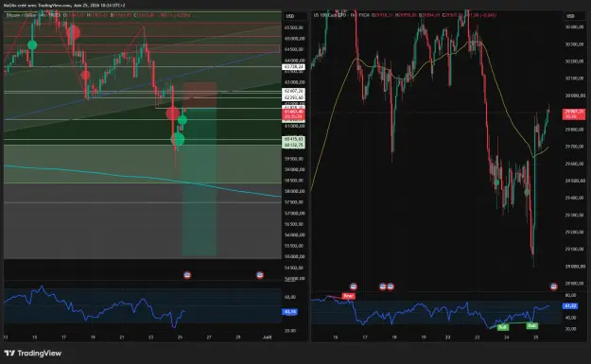Open the last economic event flag on the US 100 chart
591x364 pixels.
pos(553,286)
